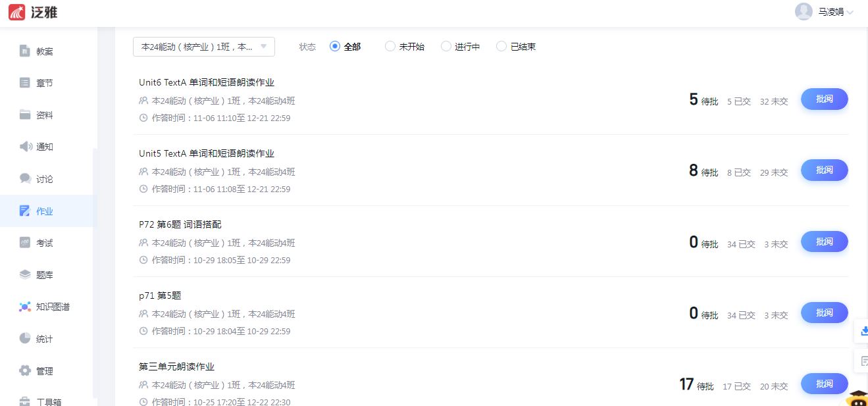Open the 章节 chapters icon in sidebar

25,83
